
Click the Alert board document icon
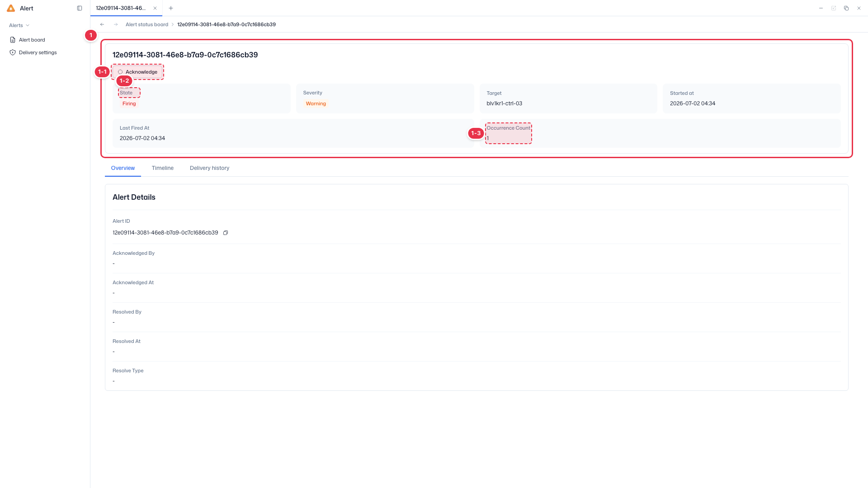(13, 40)
